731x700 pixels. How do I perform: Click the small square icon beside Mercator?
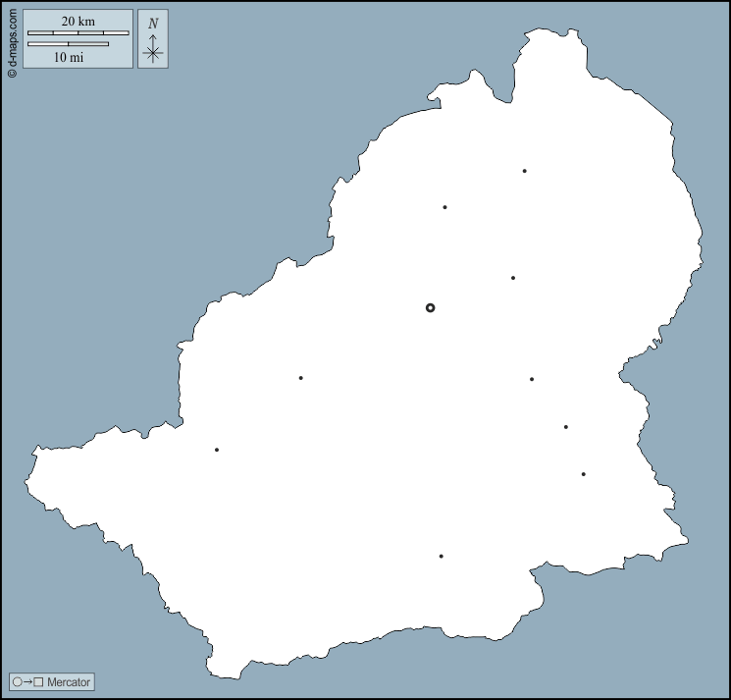pos(38,681)
